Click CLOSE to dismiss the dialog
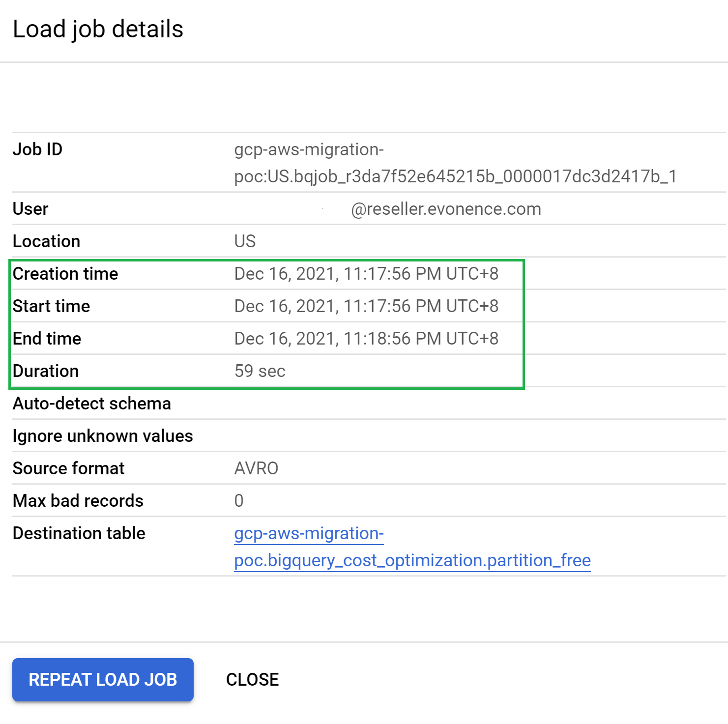This screenshot has height=724, width=728. pyautogui.click(x=252, y=680)
